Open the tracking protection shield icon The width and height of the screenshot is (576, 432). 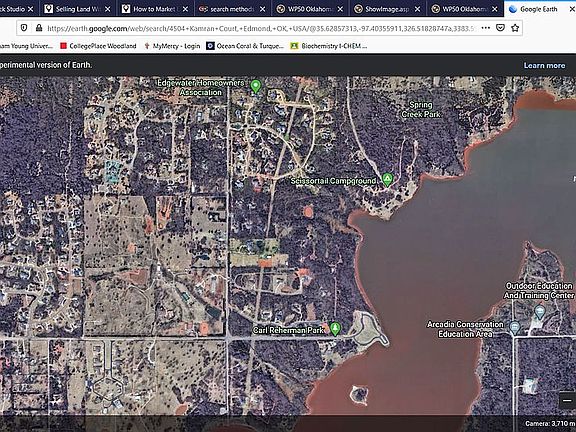tap(24, 28)
